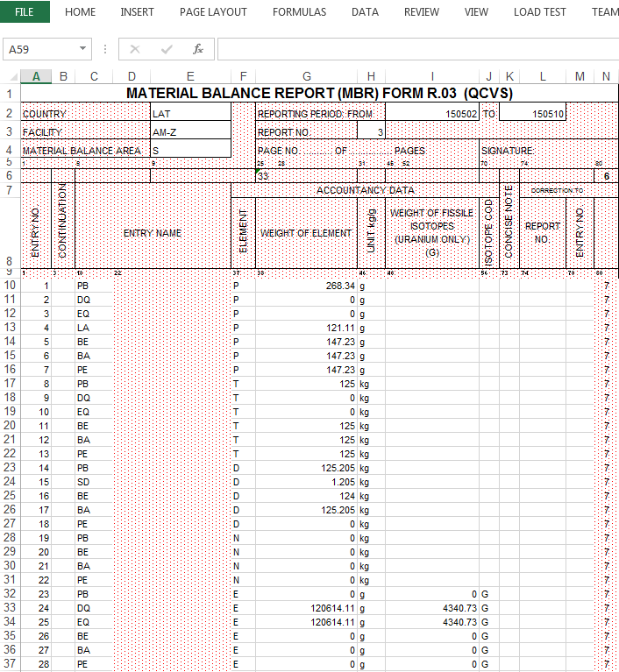Select column G header
This screenshot has height=672, width=619.
(306, 77)
